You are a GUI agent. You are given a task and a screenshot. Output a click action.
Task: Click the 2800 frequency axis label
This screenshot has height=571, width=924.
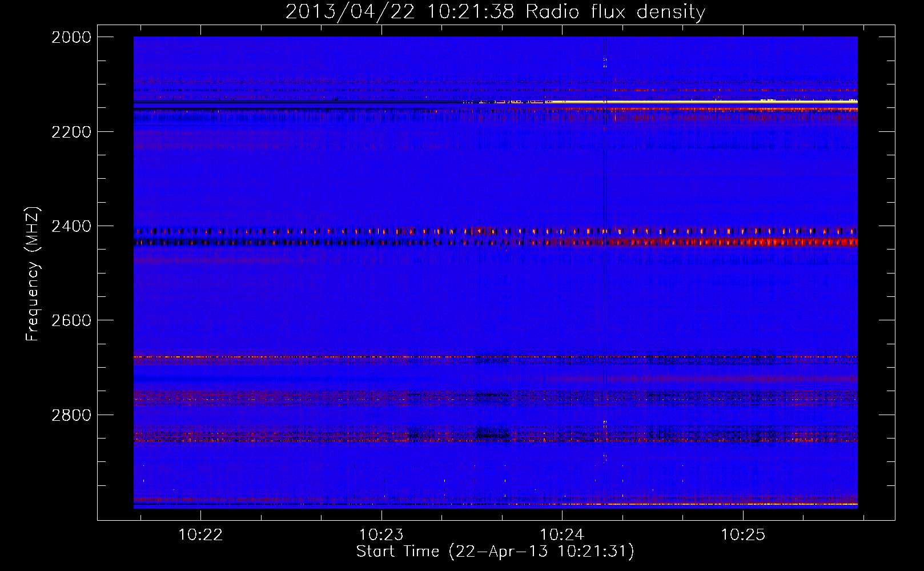[71, 415]
